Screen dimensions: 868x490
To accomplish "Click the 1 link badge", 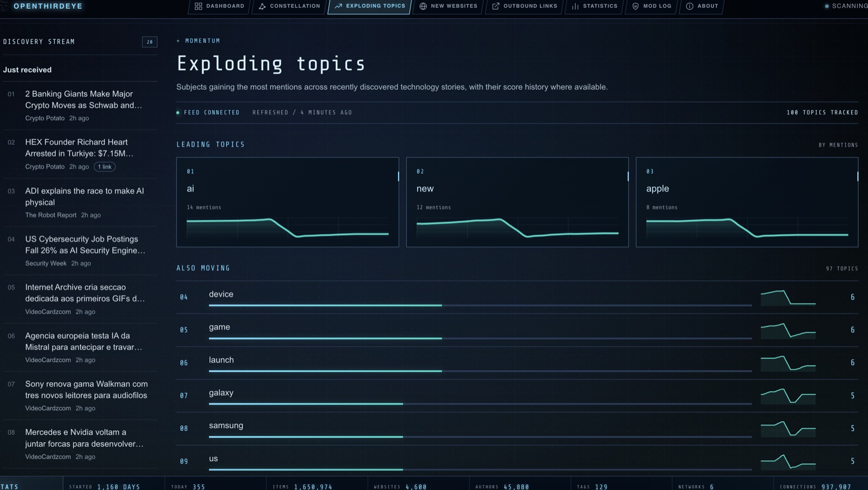I will click(x=105, y=167).
